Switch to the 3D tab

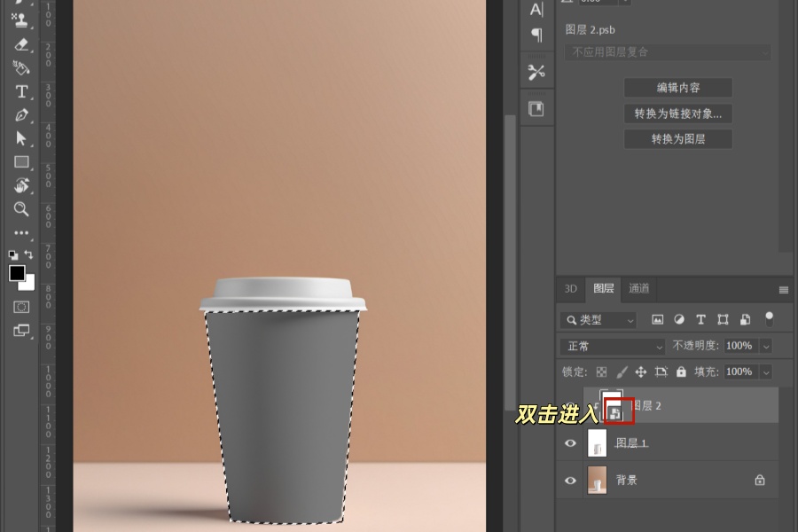[x=570, y=289]
